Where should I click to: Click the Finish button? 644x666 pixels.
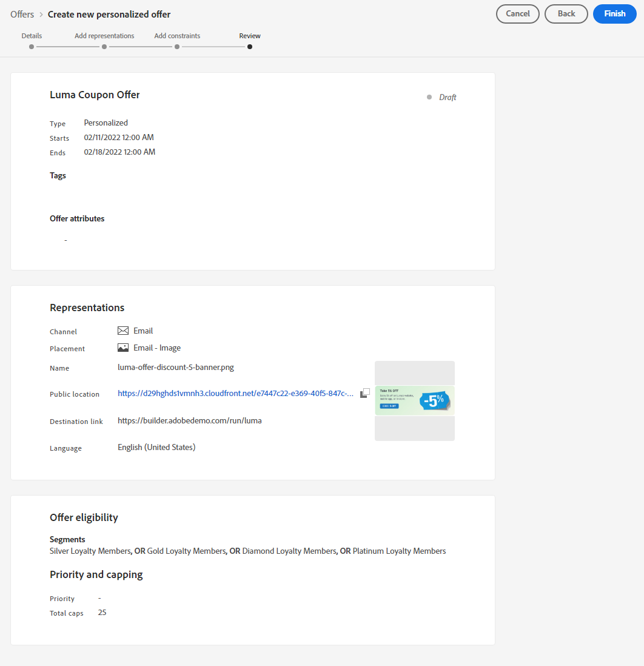[x=614, y=14]
